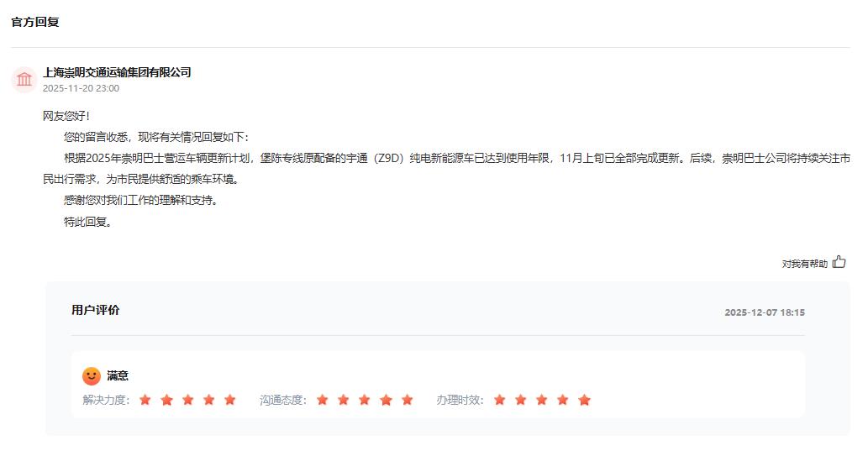Viewport: 868px width, 451px height.
Task: Click the 用户评价 section heading
Action: click(x=95, y=310)
